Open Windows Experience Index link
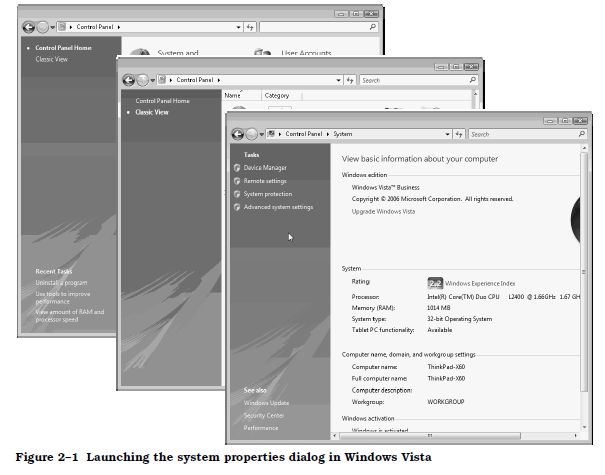The height and width of the screenshot is (475, 605). pyautogui.click(x=480, y=284)
